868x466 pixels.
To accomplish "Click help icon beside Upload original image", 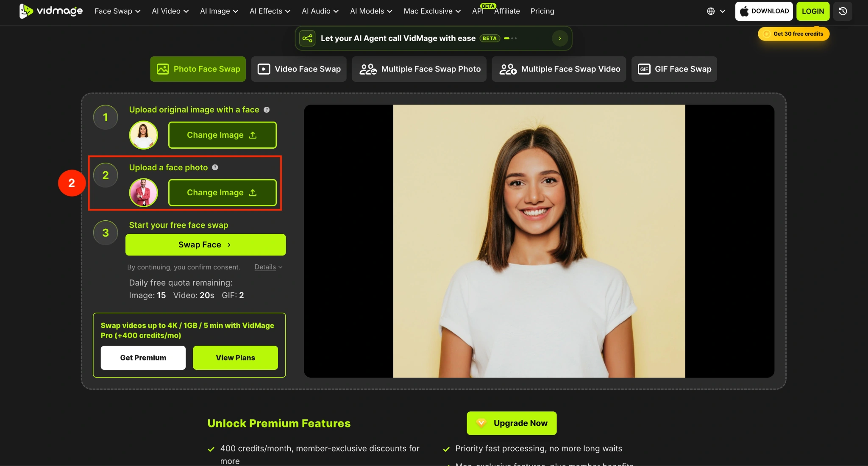I will click(x=267, y=110).
